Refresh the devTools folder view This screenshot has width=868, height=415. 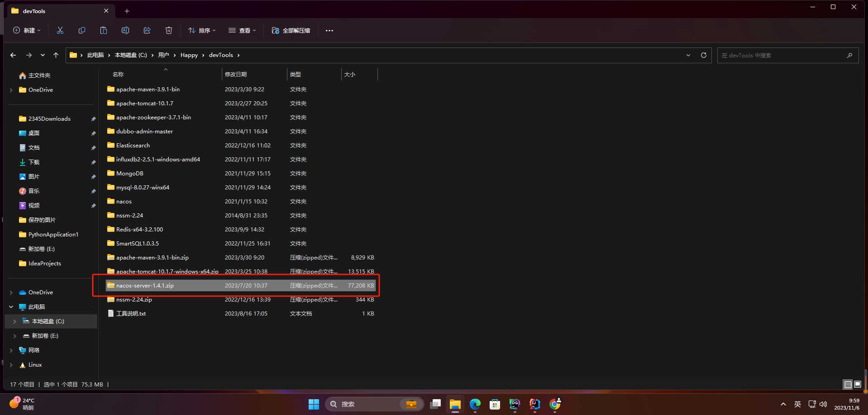pos(704,55)
